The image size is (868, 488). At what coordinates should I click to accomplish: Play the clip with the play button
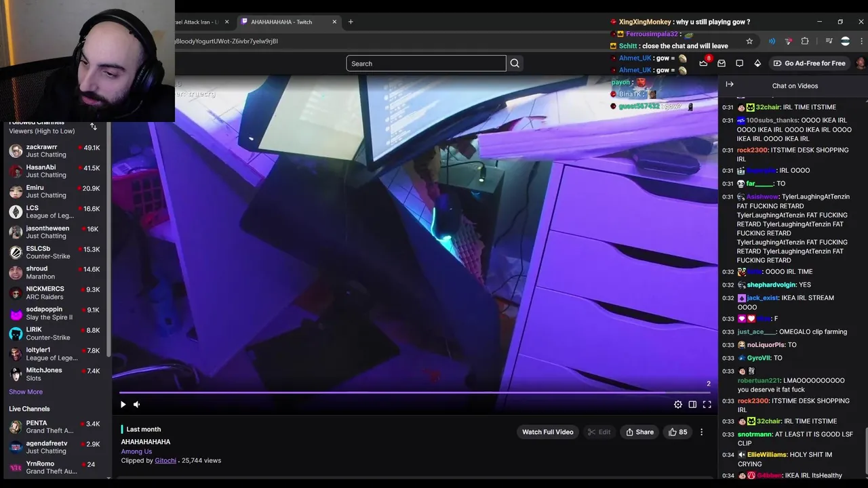click(x=123, y=405)
